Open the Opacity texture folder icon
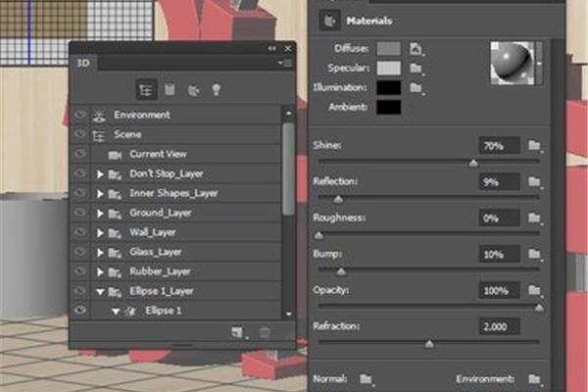The height and width of the screenshot is (392, 588). pos(535,290)
